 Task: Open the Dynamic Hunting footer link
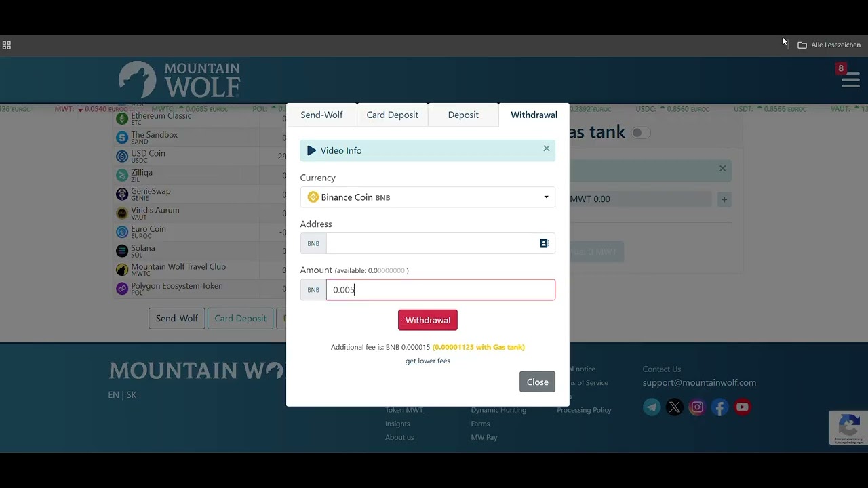tap(498, 410)
